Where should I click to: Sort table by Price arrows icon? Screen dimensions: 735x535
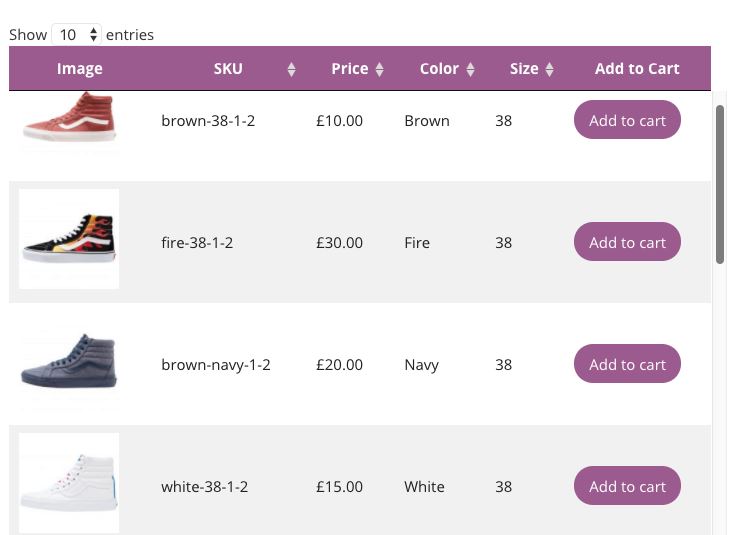click(x=380, y=69)
